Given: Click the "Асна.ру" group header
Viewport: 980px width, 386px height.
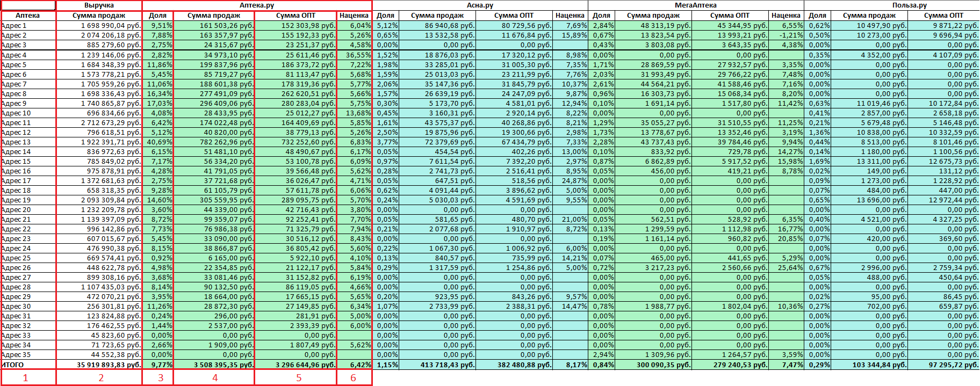Looking at the screenshot, I should 480,5.
